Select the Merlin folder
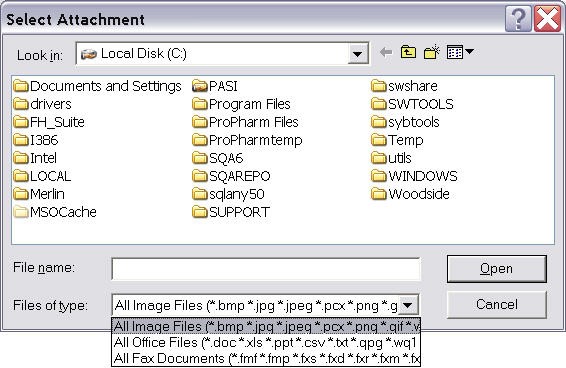Viewport: 566px width, 368px height. point(39,194)
